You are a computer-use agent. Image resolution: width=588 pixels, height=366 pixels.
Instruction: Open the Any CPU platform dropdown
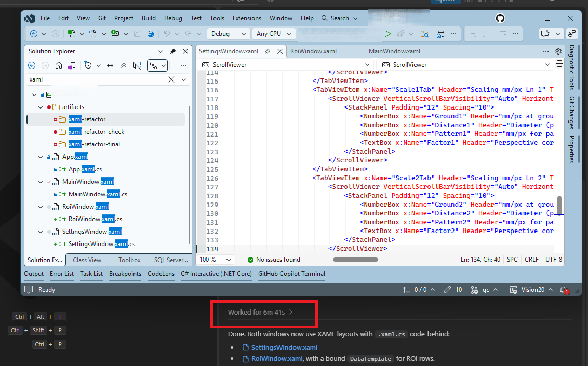click(x=274, y=34)
